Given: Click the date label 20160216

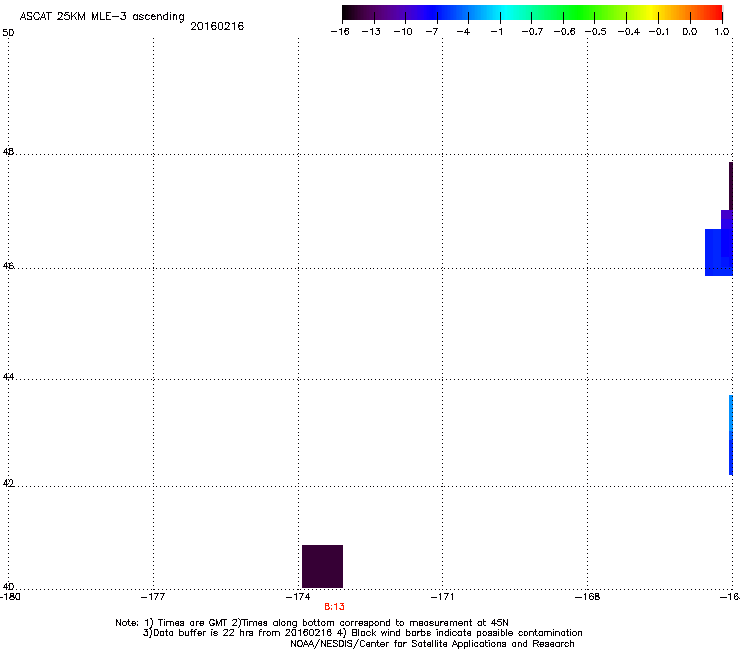Looking at the screenshot, I should [217, 26].
